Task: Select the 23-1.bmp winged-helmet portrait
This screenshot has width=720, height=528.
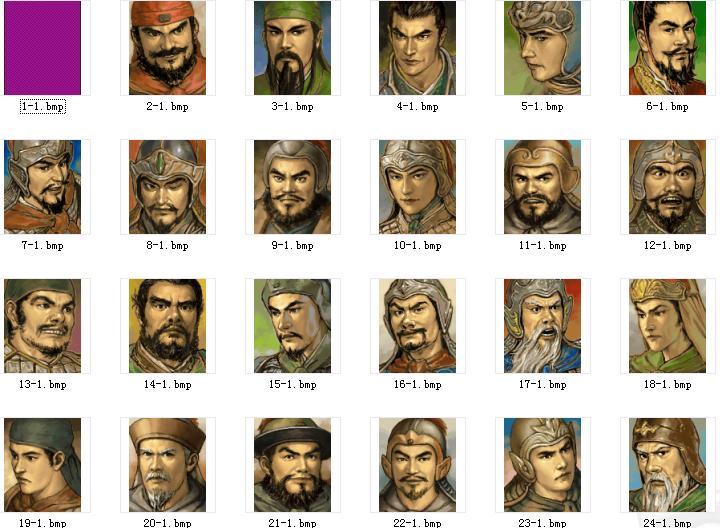Action: pos(542,465)
